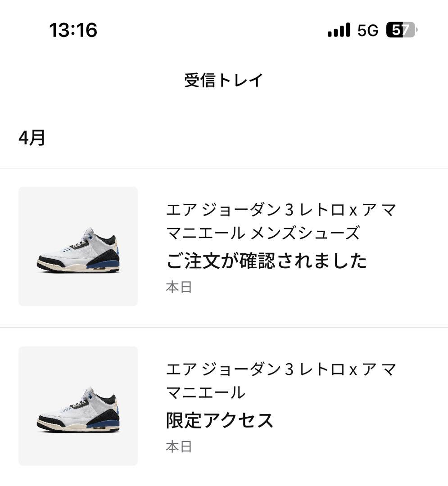Tap the 本日 date under order confirmation
The width and height of the screenshot is (448, 486).
click(x=179, y=287)
